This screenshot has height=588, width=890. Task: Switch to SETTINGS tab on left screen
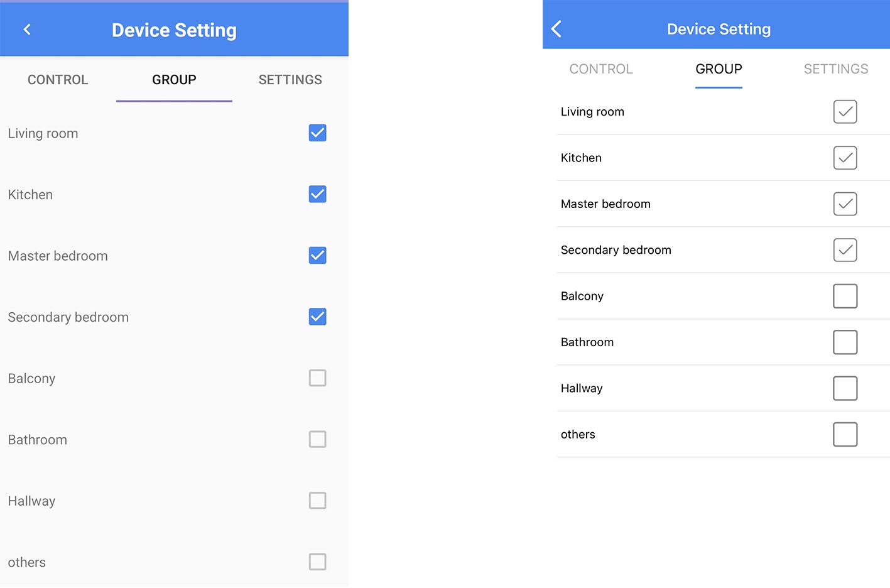(290, 80)
